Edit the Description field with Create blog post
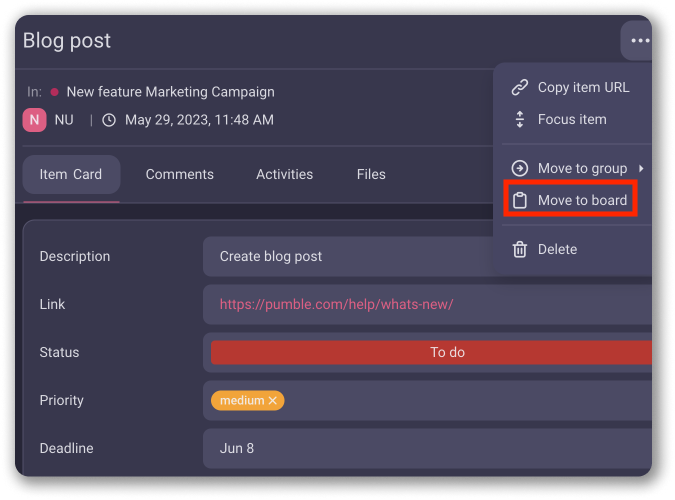Viewport: 675px width, 500px height. 350,256
